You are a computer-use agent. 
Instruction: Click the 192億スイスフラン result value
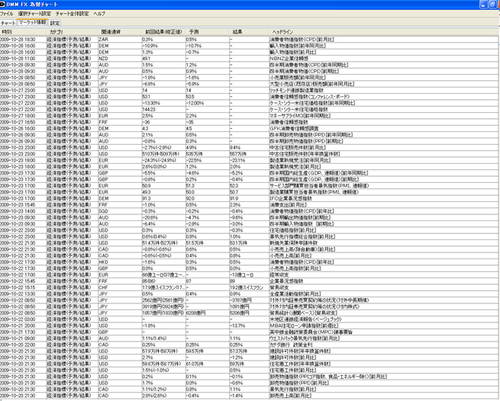[x=247, y=287]
